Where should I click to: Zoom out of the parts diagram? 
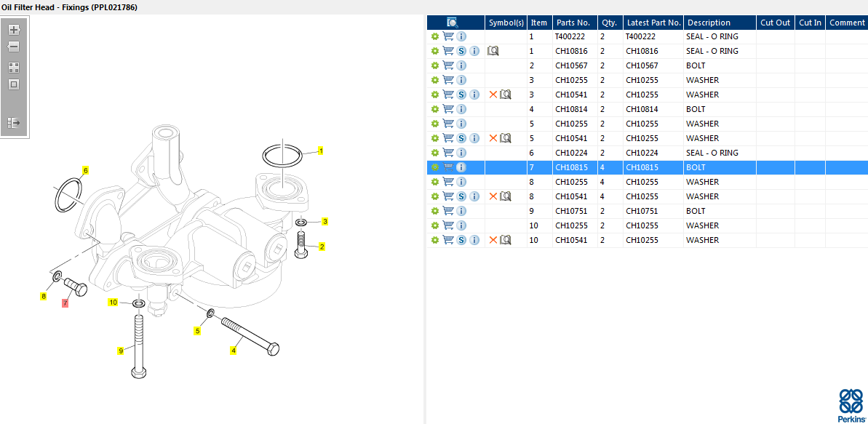click(x=14, y=47)
